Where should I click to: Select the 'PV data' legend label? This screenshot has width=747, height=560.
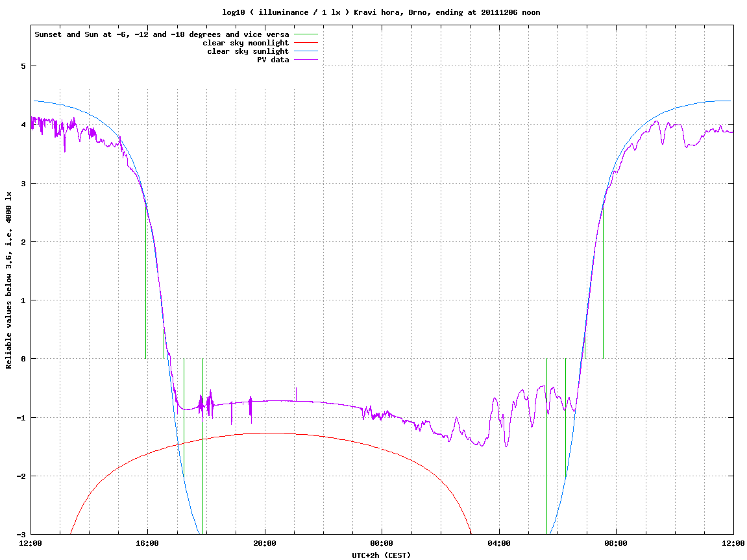coord(273,60)
